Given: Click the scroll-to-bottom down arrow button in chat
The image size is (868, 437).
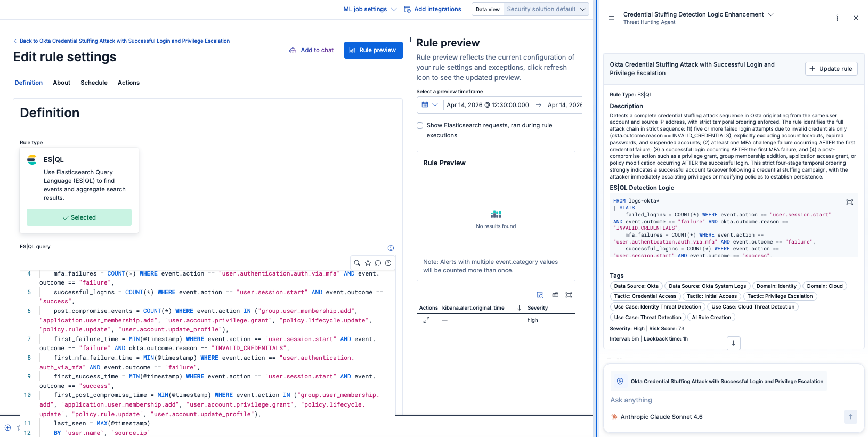Looking at the screenshot, I should point(734,343).
